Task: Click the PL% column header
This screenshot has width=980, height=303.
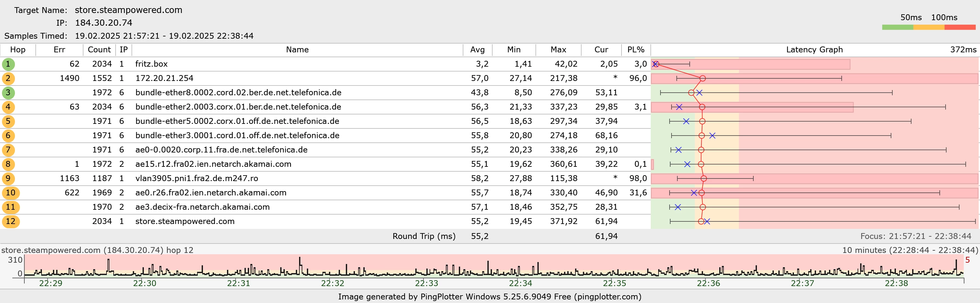Action: pyautogui.click(x=636, y=49)
